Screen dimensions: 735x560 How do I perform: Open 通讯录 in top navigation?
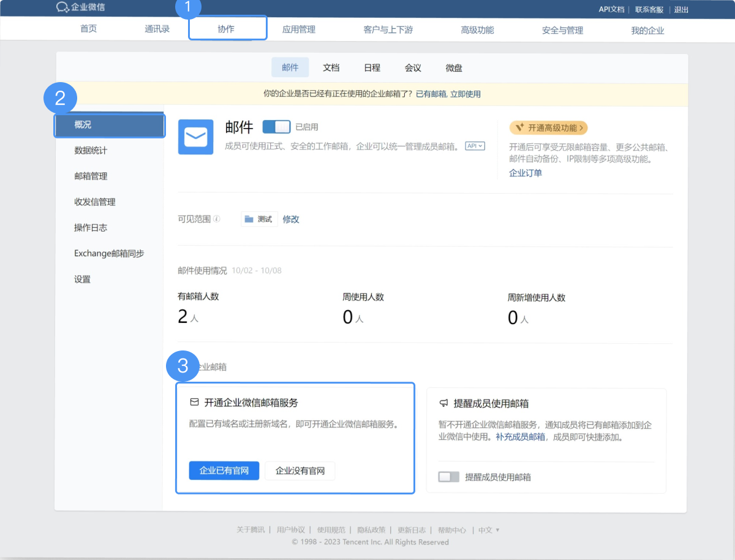(x=157, y=29)
